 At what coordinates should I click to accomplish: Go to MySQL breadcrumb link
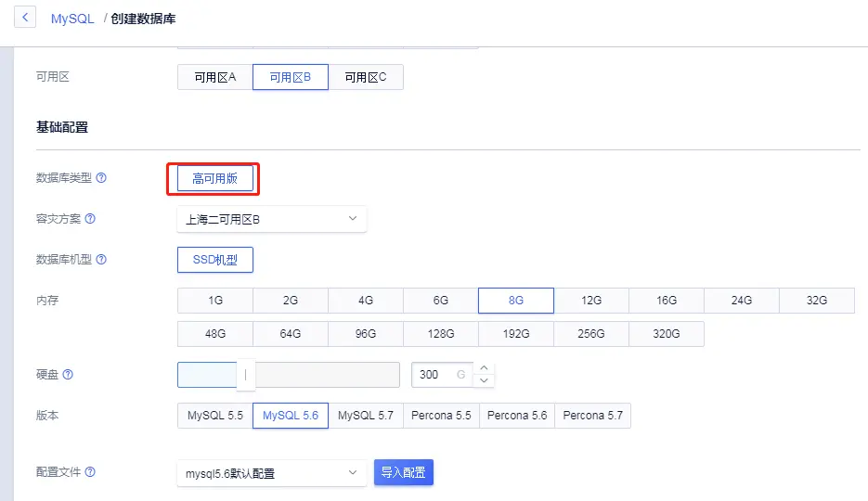pyautogui.click(x=72, y=19)
